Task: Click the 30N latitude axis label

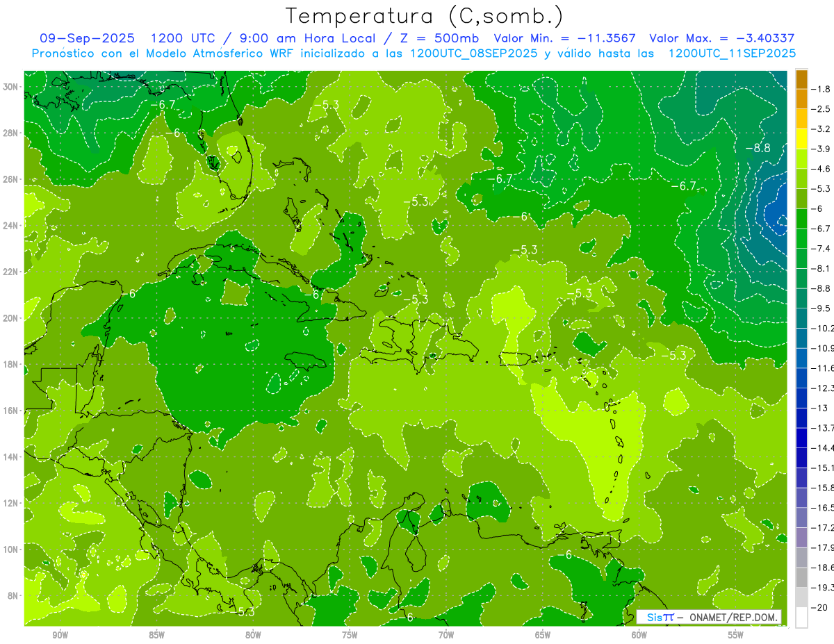Action: point(12,87)
